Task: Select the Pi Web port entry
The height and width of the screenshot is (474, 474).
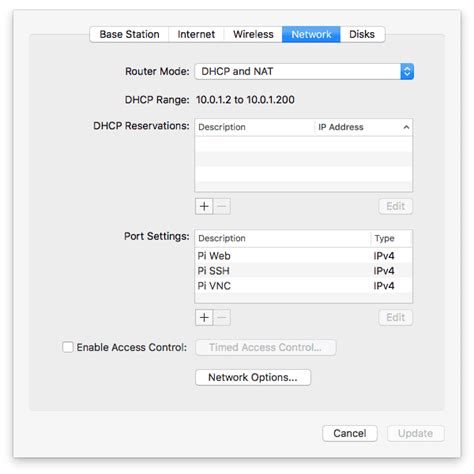Action: 303,256
